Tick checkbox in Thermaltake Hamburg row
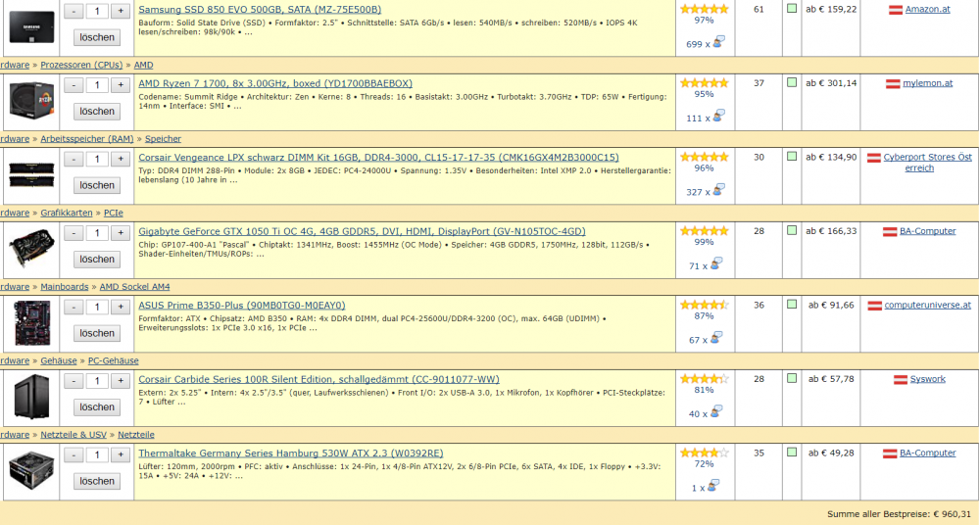The height and width of the screenshot is (525, 980). [792, 452]
